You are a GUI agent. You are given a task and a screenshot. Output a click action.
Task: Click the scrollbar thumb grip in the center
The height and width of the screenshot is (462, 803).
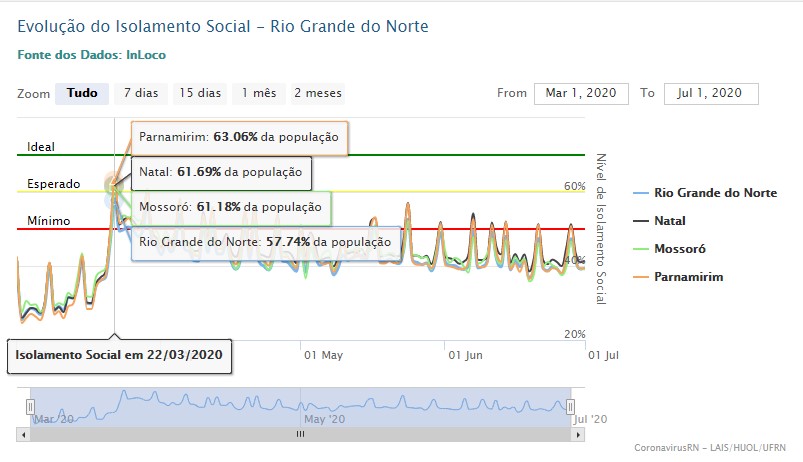pyautogui.click(x=300, y=435)
